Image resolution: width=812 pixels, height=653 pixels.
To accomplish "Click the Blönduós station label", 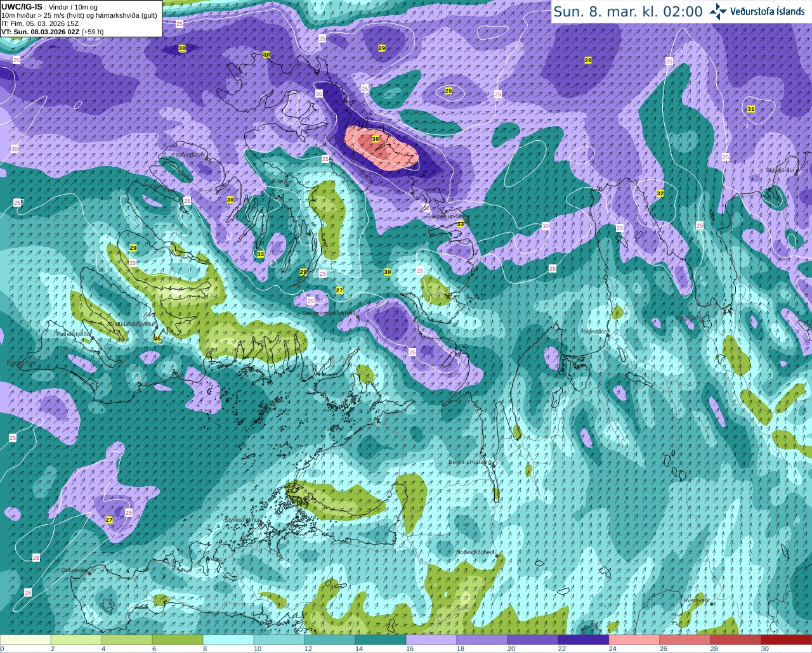I will point(596,331).
